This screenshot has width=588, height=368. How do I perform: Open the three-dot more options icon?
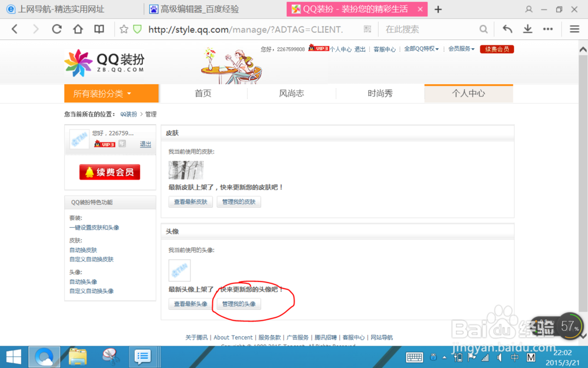click(x=548, y=29)
